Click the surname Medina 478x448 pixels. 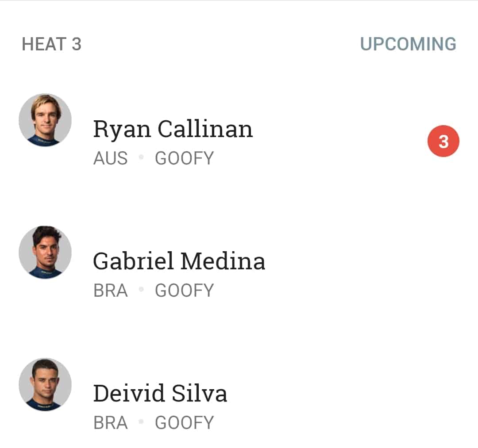(223, 261)
